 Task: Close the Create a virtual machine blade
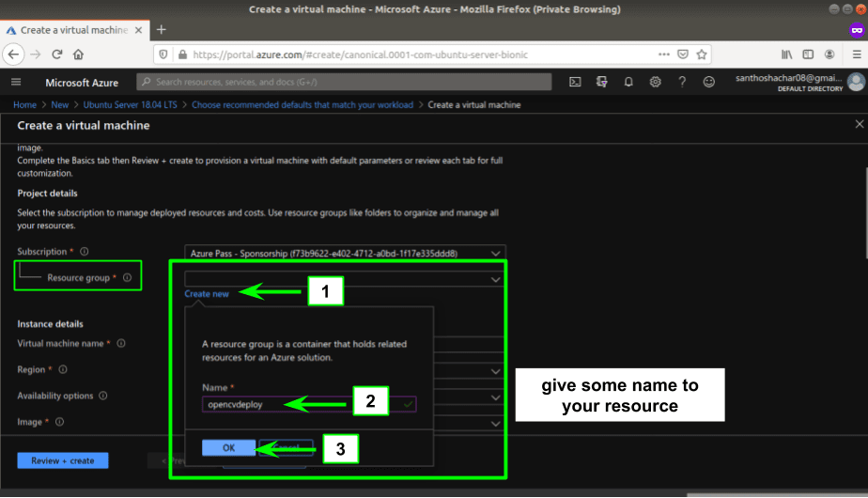pyautogui.click(x=860, y=124)
